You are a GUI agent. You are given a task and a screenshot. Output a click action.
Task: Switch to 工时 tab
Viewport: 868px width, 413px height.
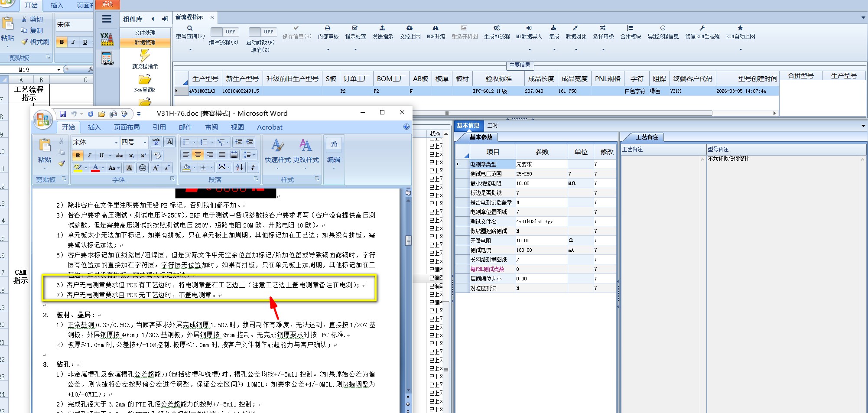pos(493,125)
